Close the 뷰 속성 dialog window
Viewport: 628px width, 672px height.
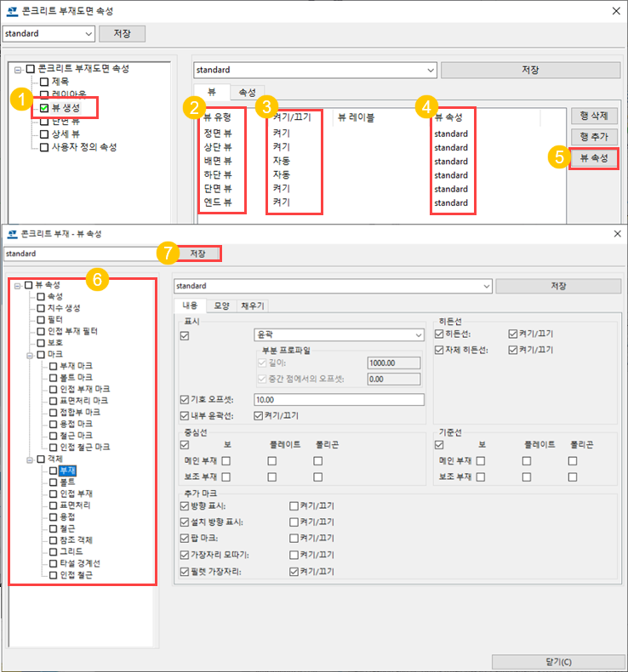coord(617,234)
